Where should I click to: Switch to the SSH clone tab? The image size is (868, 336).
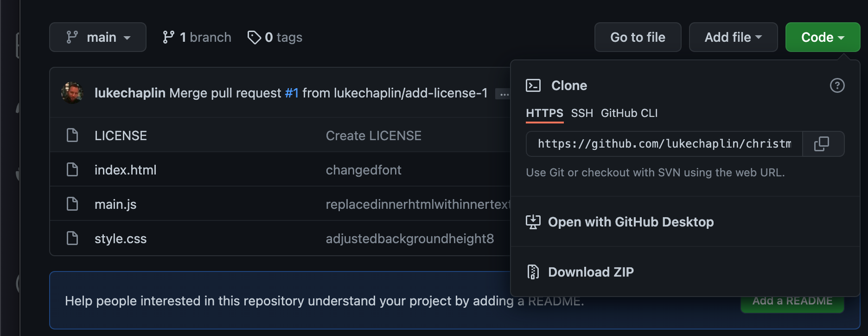click(582, 113)
